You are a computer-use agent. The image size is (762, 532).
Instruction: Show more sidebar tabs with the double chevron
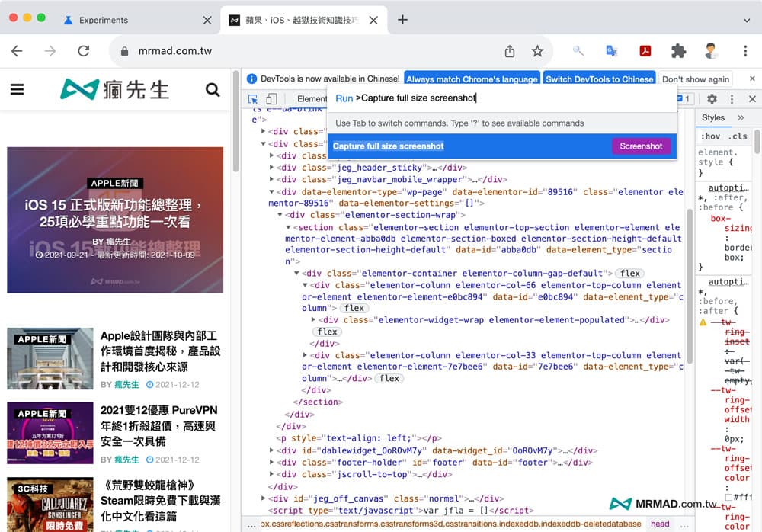[x=741, y=117]
